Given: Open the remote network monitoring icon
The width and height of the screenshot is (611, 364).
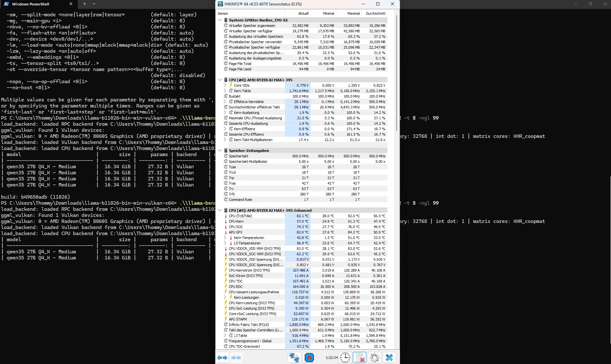Looking at the screenshot, I should pos(294,358).
